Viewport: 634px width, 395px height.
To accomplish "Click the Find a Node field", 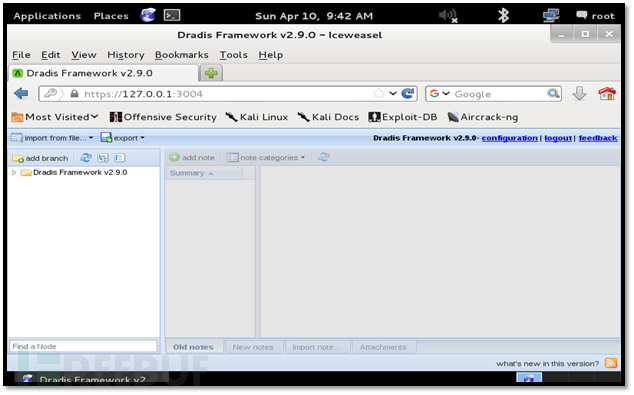I will click(x=83, y=346).
